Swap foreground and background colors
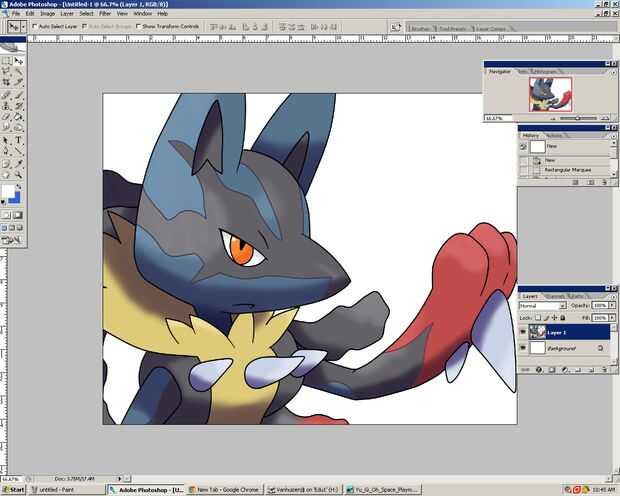This screenshot has width=620, height=496. point(18,187)
